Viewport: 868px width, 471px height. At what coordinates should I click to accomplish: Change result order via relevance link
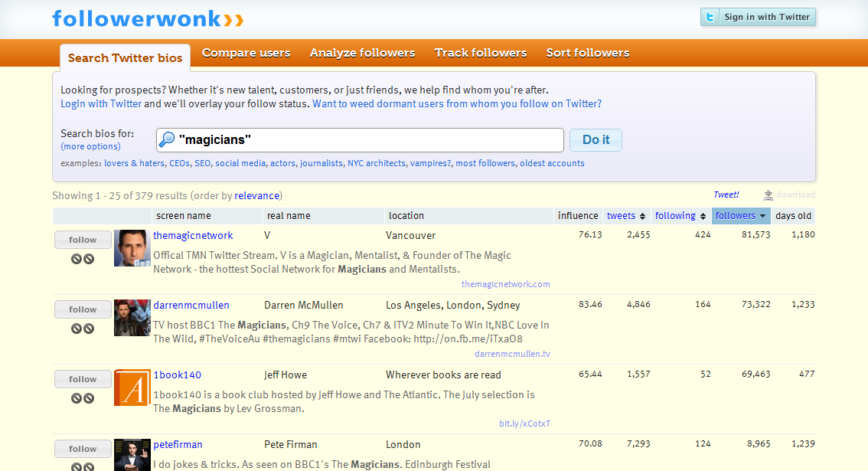(257, 195)
